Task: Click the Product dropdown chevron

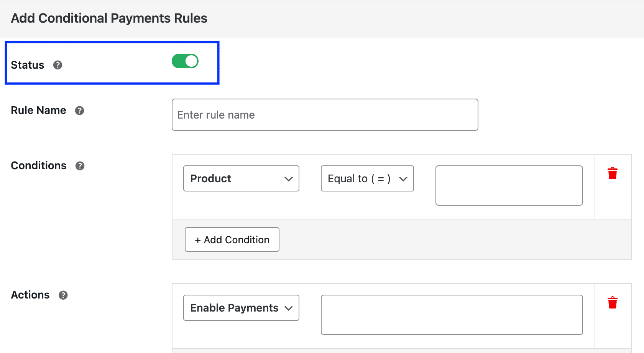Action: point(289,178)
